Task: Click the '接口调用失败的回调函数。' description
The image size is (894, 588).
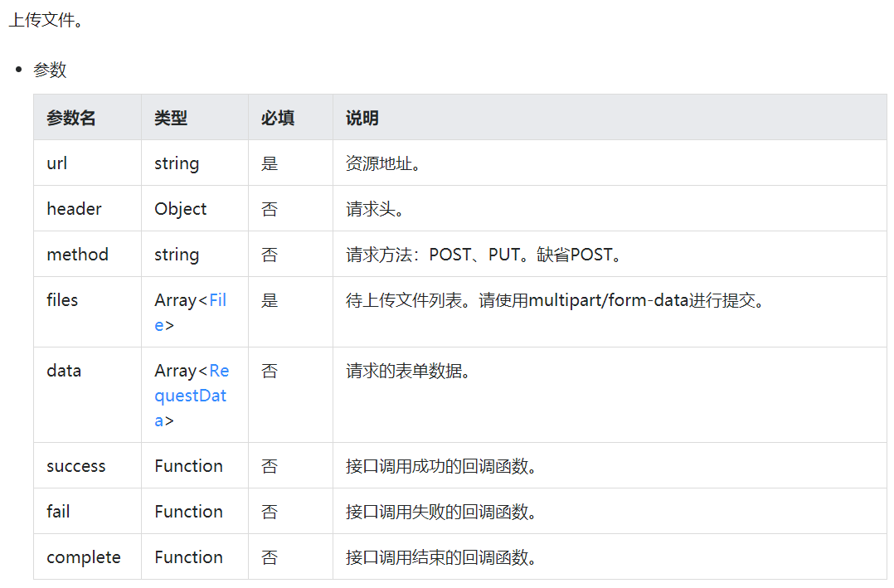Action: 441,512
